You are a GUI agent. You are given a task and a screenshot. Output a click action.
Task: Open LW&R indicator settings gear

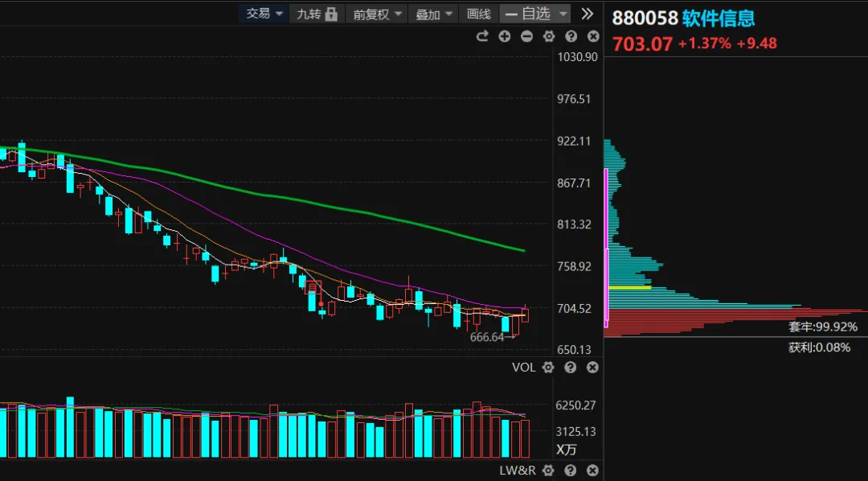pos(548,471)
